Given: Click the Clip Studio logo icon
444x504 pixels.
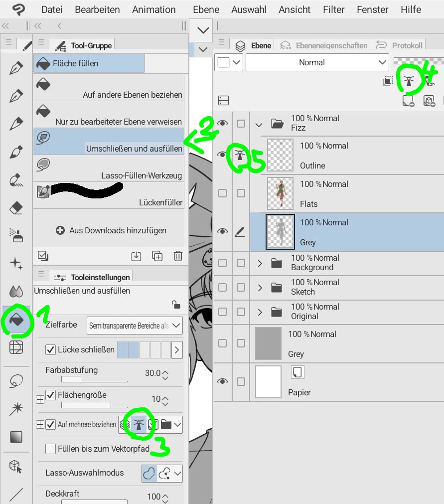Looking at the screenshot, I should (18, 9).
